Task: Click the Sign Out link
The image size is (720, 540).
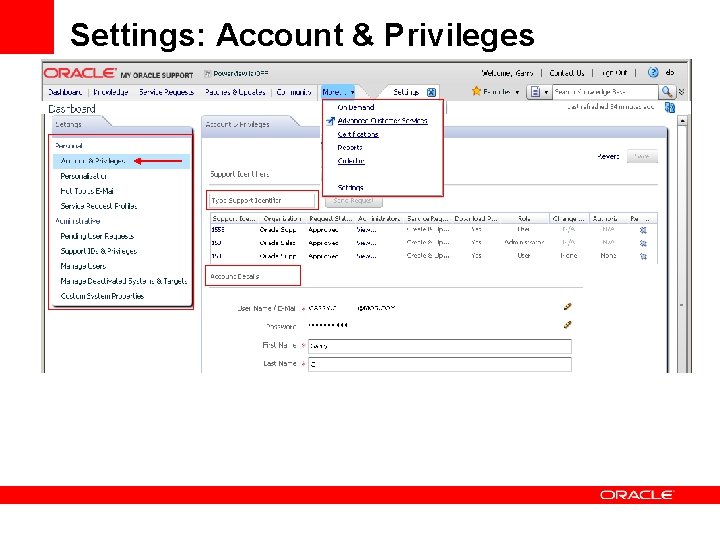Action: tap(614, 73)
